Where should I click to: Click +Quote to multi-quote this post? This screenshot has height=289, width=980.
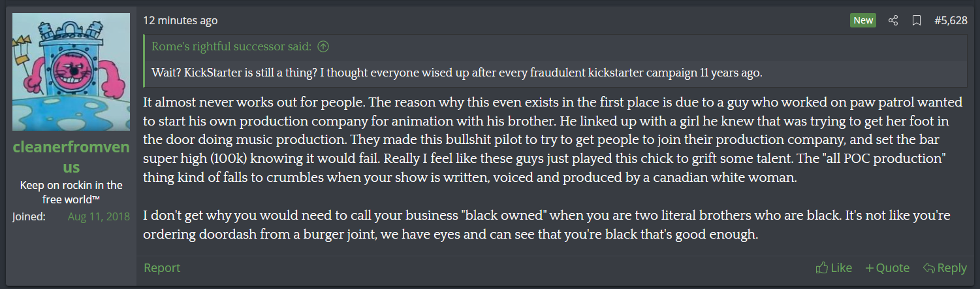coord(887,268)
